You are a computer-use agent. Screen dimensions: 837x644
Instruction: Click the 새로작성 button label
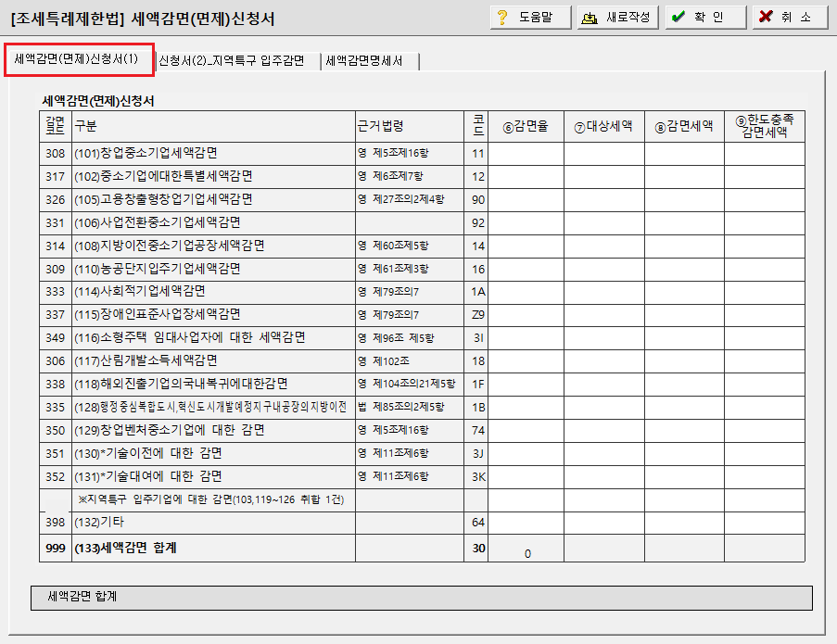tap(628, 18)
